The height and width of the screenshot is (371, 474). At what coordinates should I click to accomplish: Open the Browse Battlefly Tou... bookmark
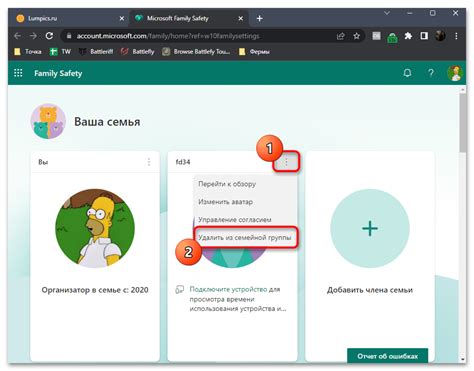(x=196, y=52)
